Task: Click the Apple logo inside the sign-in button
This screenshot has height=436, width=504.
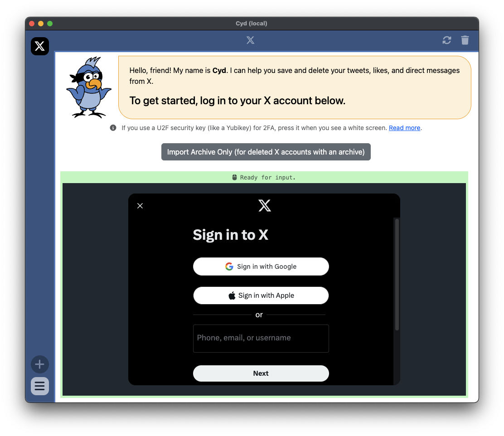Action: pyautogui.click(x=232, y=295)
